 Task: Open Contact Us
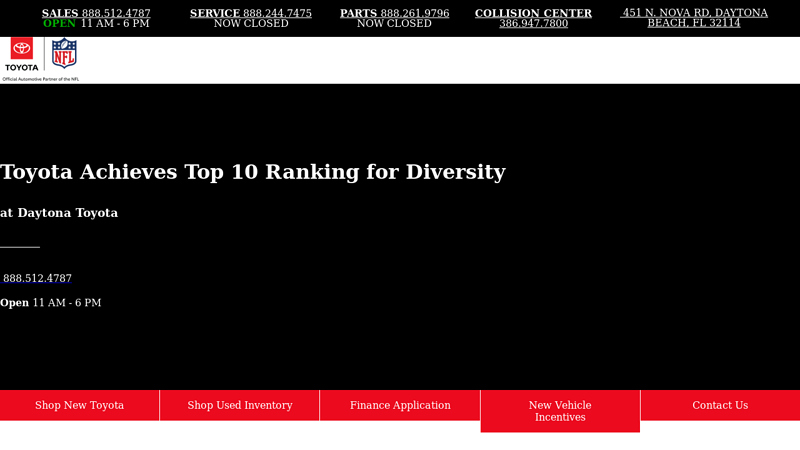(x=720, y=405)
